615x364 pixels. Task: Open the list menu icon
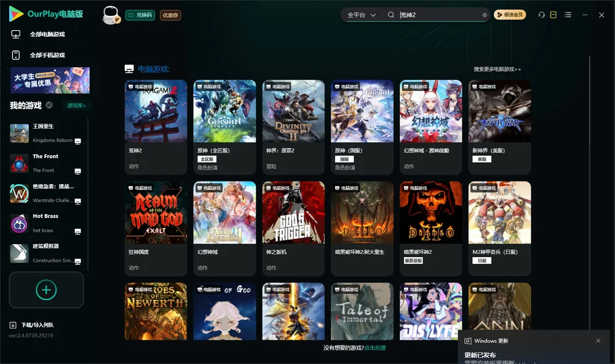coord(568,15)
